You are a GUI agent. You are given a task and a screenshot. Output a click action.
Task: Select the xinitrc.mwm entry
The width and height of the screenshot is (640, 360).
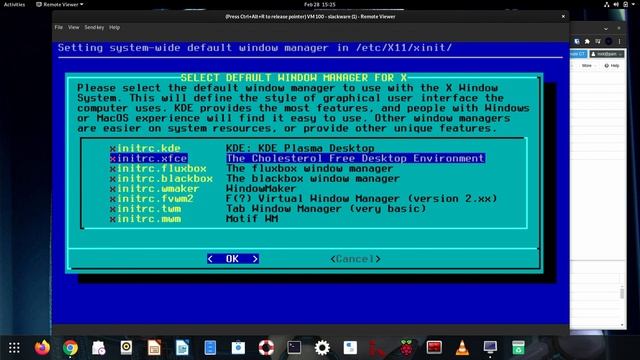pos(145,219)
